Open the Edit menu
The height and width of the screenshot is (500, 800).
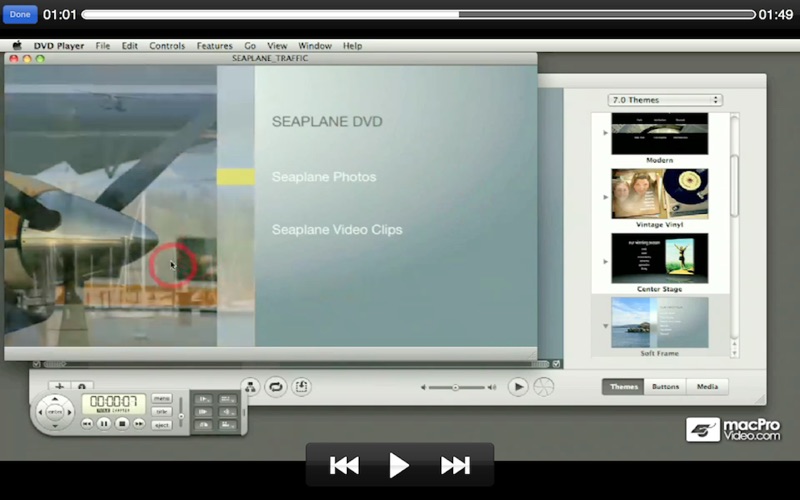130,46
